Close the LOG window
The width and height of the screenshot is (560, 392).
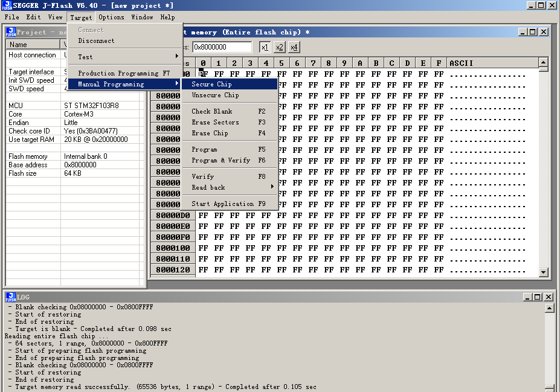549,297
